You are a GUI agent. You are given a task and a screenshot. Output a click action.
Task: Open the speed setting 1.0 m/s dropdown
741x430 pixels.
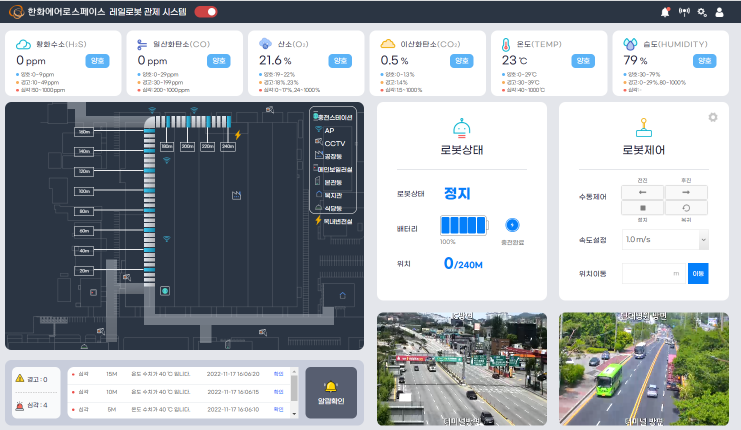tap(665, 240)
